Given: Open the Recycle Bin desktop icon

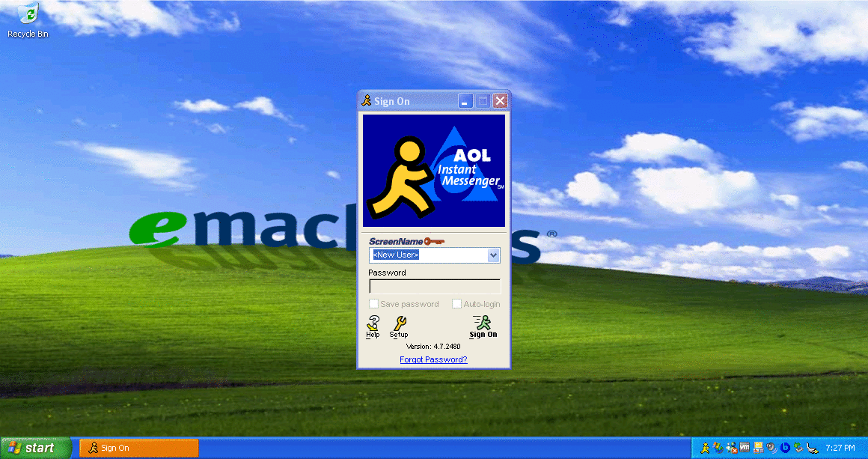Looking at the screenshot, I should [x=28, y=15].
